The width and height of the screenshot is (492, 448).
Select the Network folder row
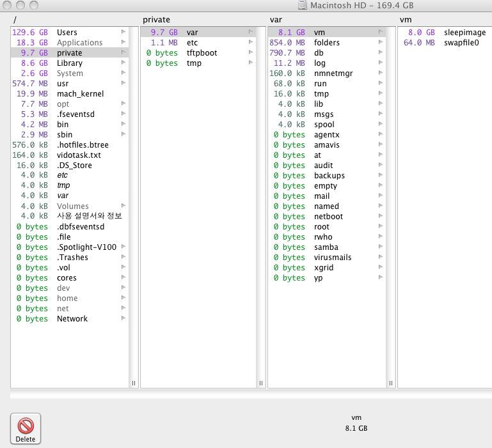click(x=70, y=318)
